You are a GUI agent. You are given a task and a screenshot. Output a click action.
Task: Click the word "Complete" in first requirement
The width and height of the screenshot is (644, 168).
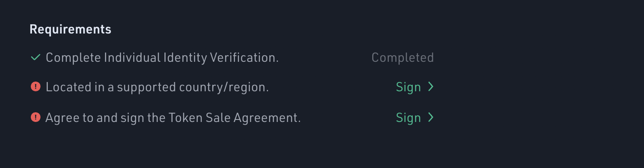(73, 58)
